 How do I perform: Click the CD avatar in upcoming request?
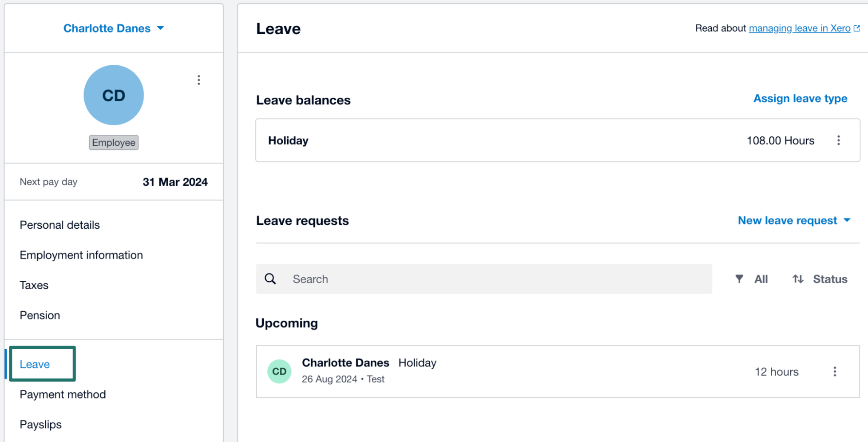279,371
